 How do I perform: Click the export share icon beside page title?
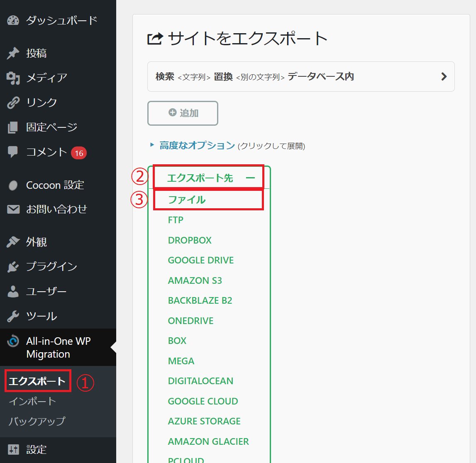(x=155, y=39)
